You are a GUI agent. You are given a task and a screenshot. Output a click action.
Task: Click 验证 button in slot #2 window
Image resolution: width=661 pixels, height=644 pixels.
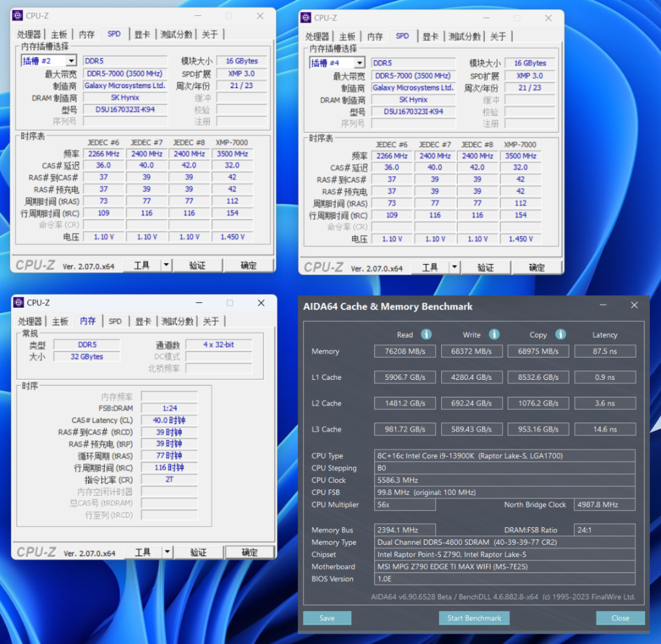(x=197, y=265)
